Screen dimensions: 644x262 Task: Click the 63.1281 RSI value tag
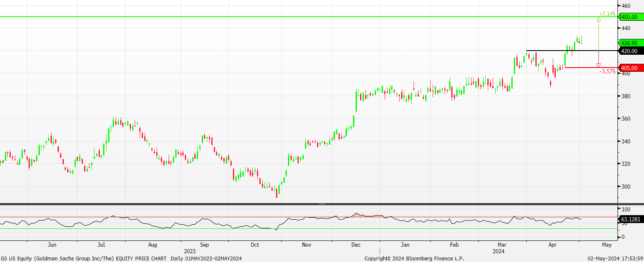(x=631, y=219)
